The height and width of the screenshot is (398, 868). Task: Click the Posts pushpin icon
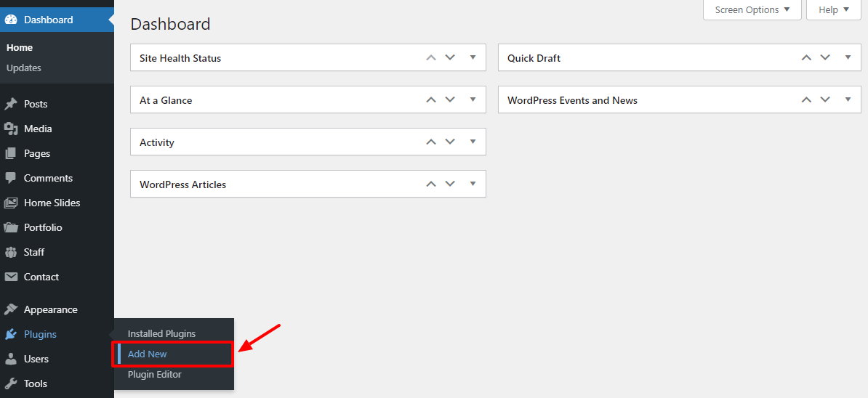11,104
